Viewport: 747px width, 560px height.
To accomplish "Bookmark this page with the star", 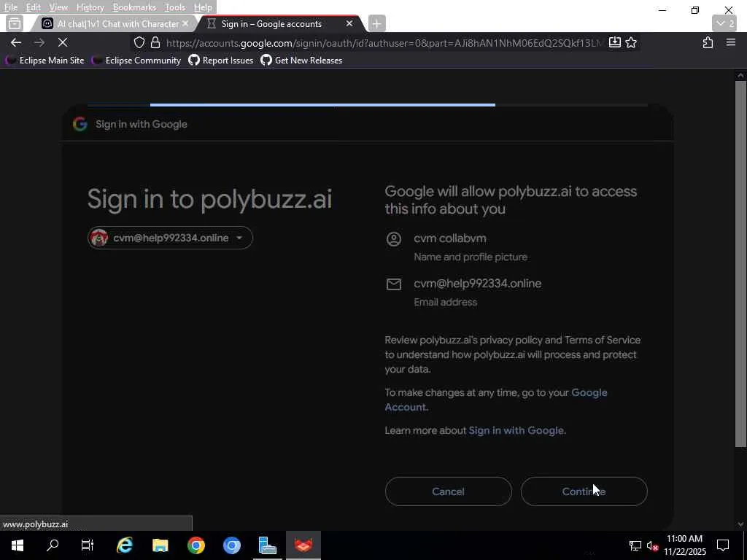I will coord(631,42).
